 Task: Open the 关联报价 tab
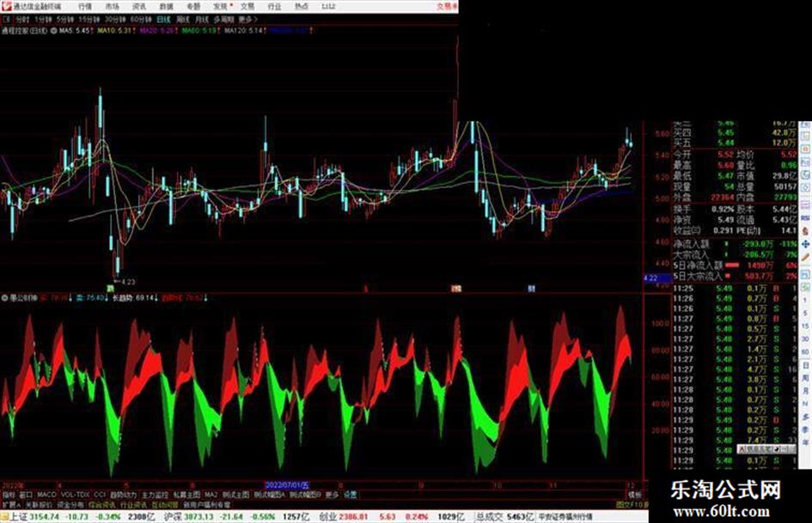39,504
